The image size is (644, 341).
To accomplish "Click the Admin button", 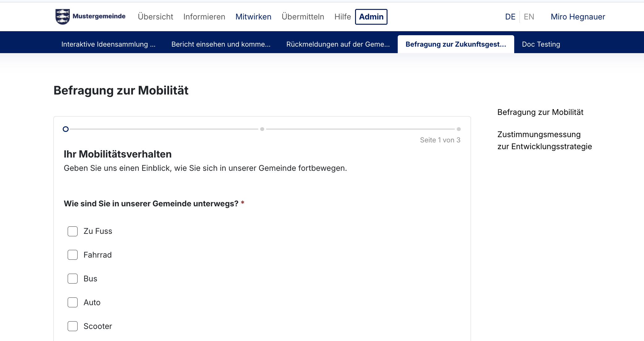I will point(371,17).
